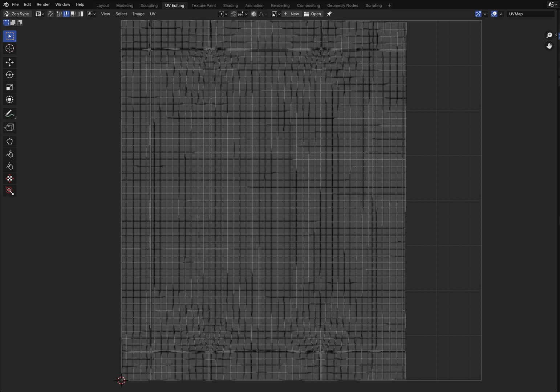This screenshot has width=560, height=392.
Task: Open overlay options dropdown arrow
Action: [501, 14]
